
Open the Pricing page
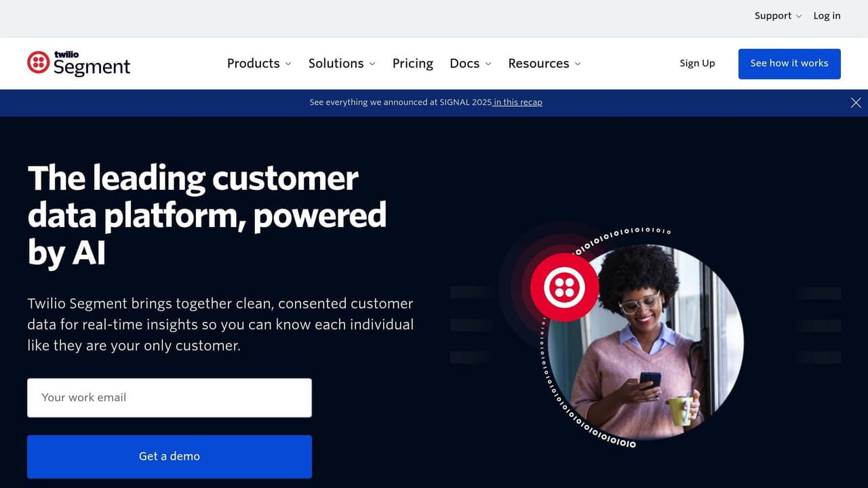[412, 63]
